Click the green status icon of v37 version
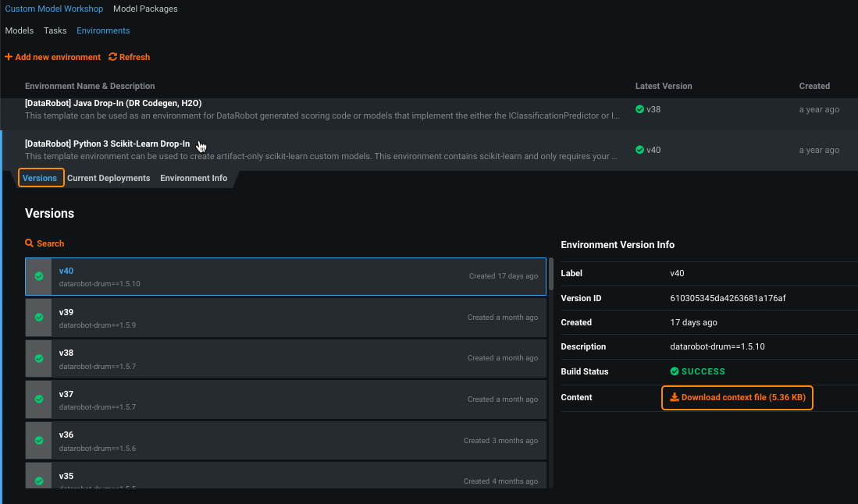 (x=38, y=399)
